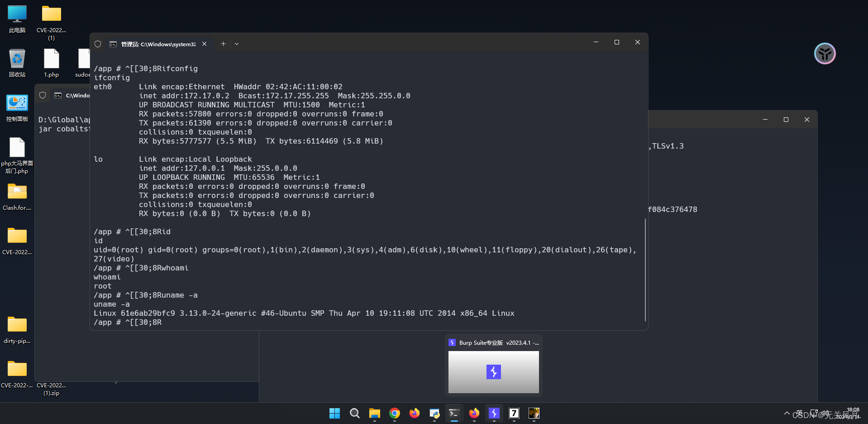Image resolution: width=868 pixels, height=424 pixels.
Task: Open the Python app icon in the taskbar
Action: [434, 413]
